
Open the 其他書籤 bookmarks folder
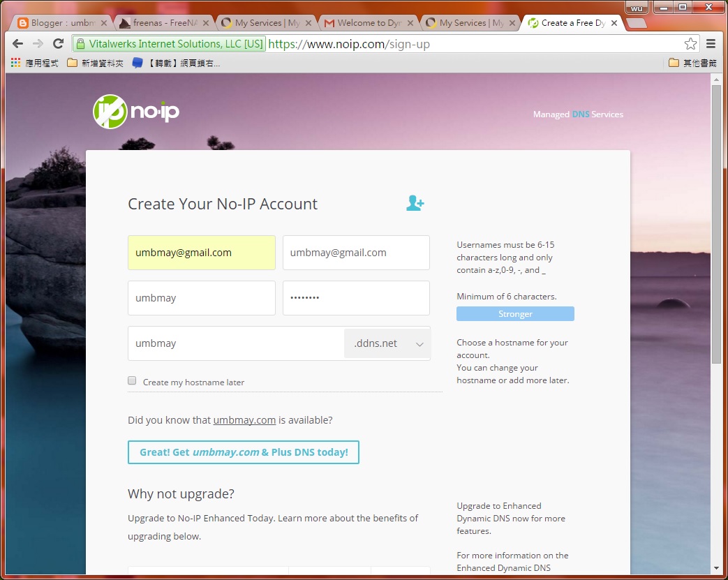click(692, 63)
